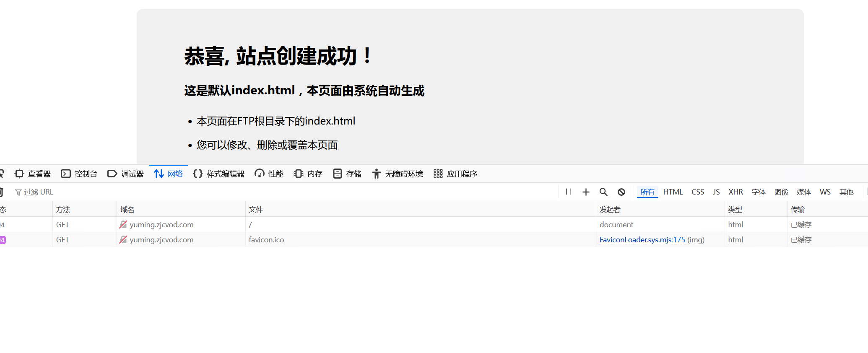Click the FaviconLoader.sys.mjs:175 link
The height and width of the screenshot is (353, 868).
(642, 240)
